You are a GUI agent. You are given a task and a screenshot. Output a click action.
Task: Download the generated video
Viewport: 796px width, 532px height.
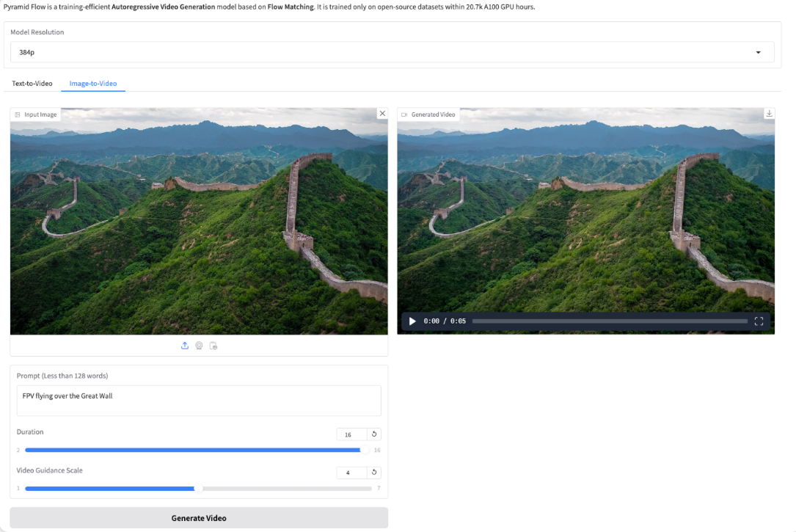(769, 114)
